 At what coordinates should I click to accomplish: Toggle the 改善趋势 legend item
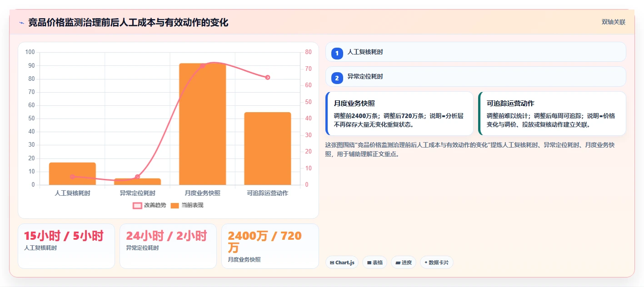click(149, 205)
